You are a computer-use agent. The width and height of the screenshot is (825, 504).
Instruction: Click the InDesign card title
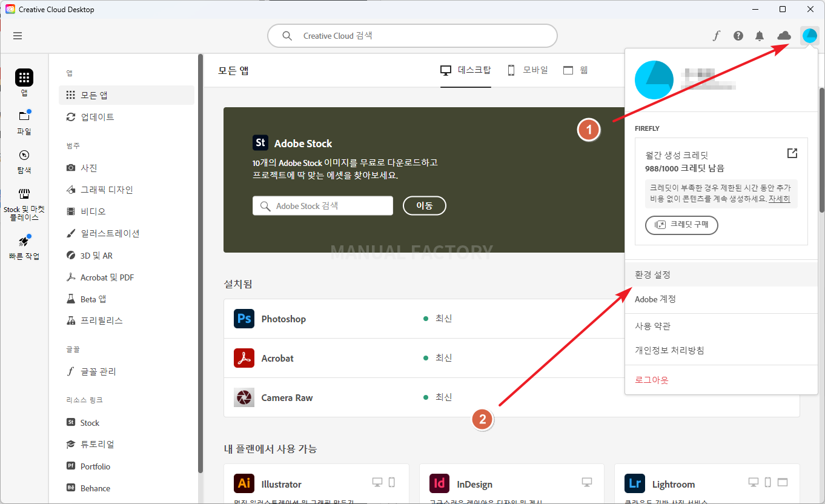click(x=475, y=484)
